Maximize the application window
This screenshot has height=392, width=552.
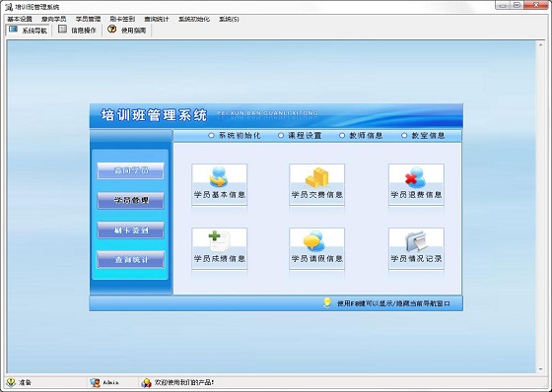[x=517, y=5]
